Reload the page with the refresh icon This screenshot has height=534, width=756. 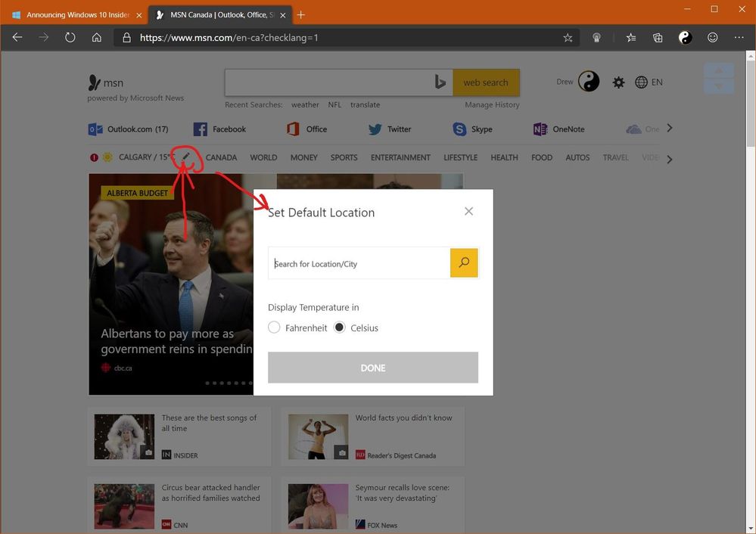tap(70, 38)
